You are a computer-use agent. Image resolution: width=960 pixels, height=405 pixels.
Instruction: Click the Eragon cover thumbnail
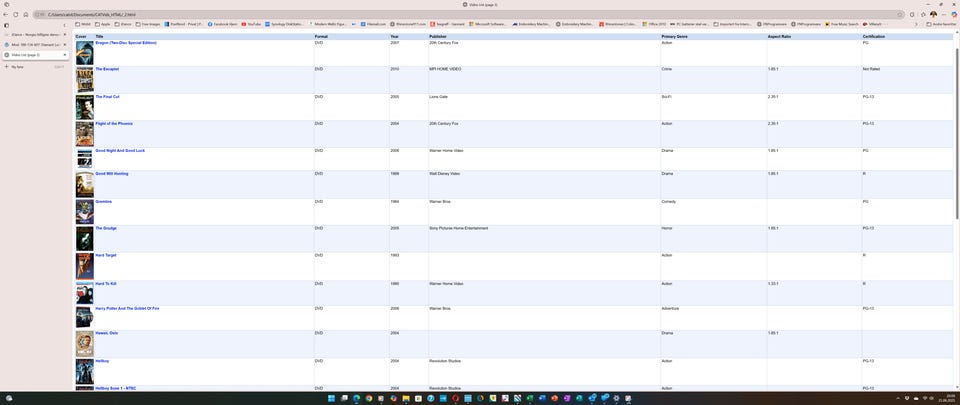(x=84, y=53)
